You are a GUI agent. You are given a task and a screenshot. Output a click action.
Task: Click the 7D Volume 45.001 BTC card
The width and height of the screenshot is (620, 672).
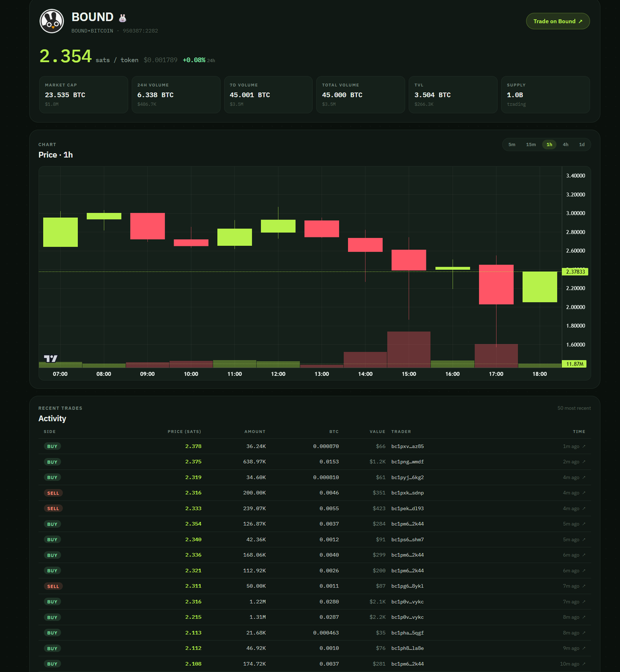(x=269, y=95)
